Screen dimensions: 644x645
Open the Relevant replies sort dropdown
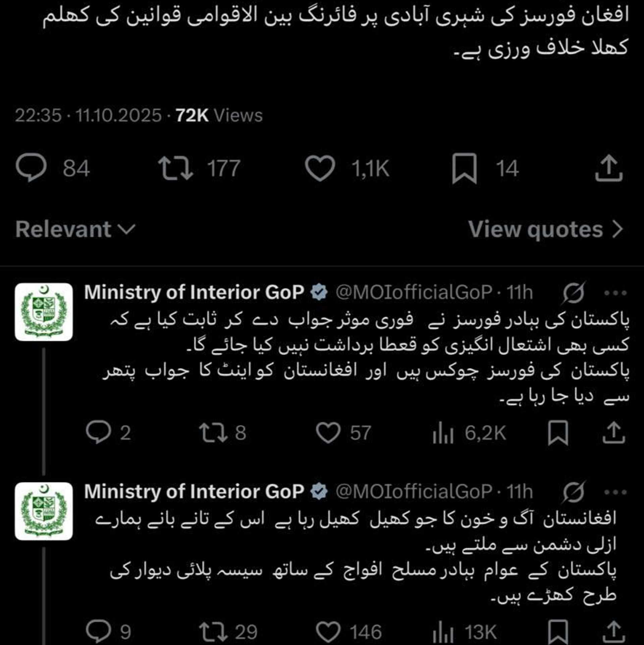point(75,230)
